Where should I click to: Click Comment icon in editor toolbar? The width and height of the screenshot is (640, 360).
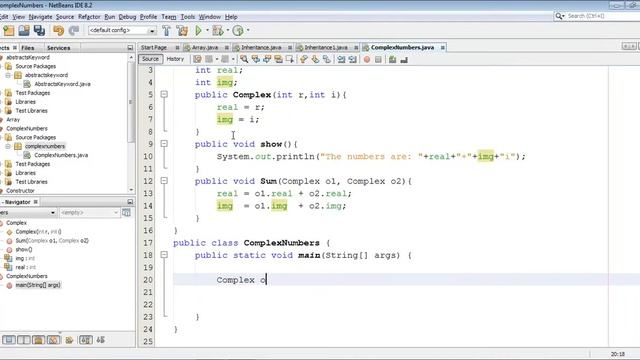[392, 60]
